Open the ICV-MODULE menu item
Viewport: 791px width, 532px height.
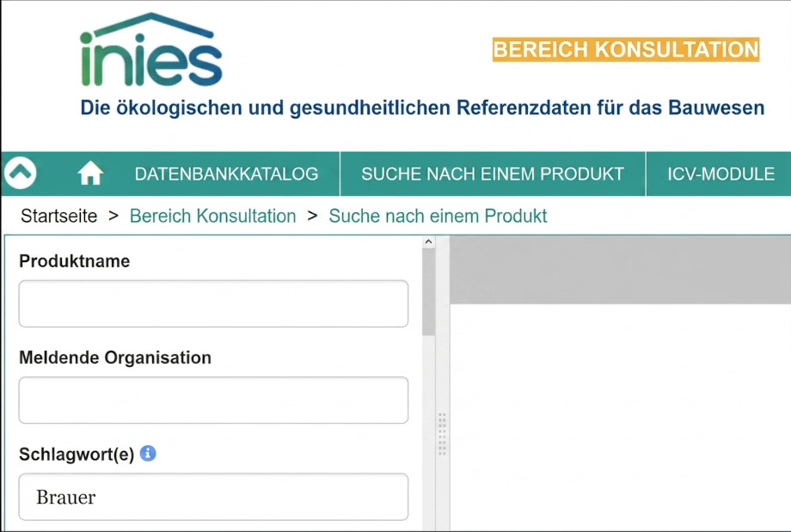click(720, 174)
